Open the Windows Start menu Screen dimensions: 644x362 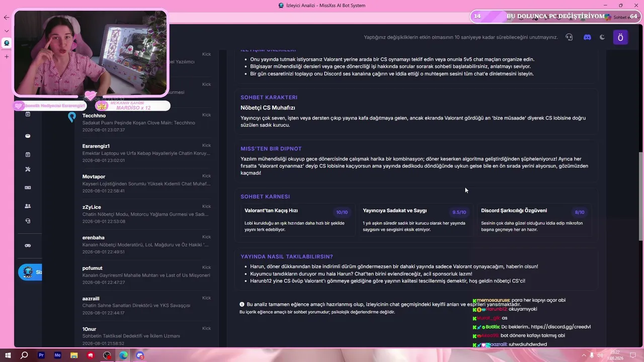point(8,355)
